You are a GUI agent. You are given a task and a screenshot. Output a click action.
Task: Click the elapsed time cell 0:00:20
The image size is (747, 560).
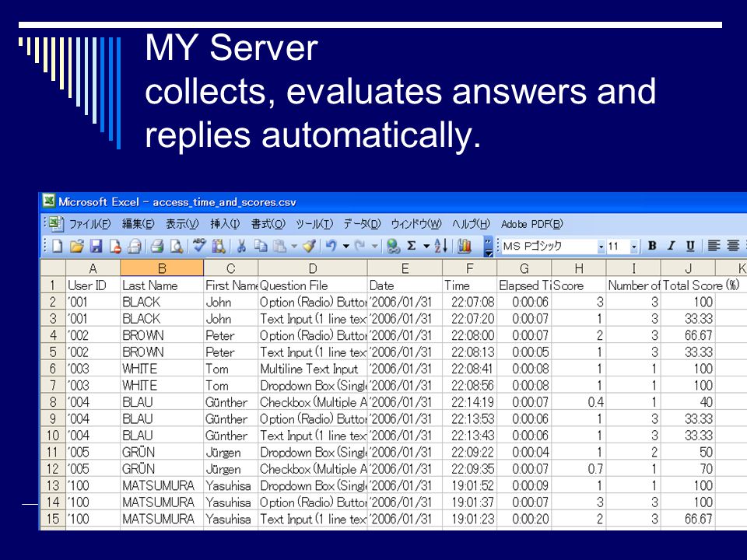click(x=524, y=519)
